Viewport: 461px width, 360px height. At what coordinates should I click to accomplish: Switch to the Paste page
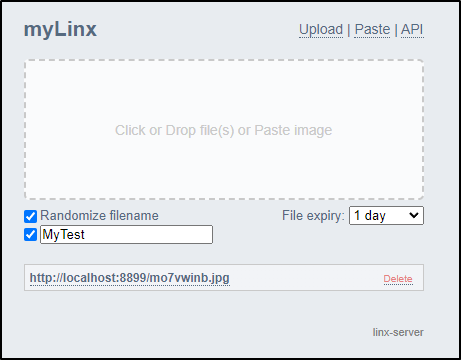pyautogui.click(x=372, y=29)
